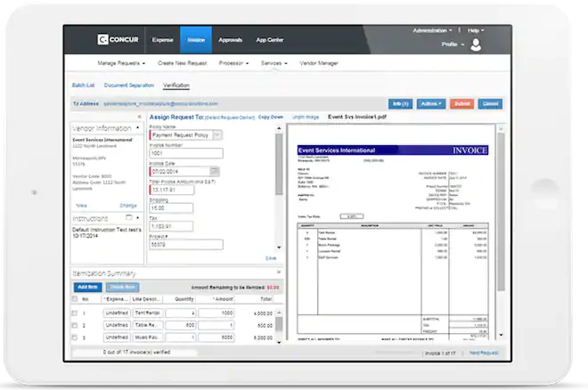Select the Verification tab

pyautogui.click(x=176, y=85)
